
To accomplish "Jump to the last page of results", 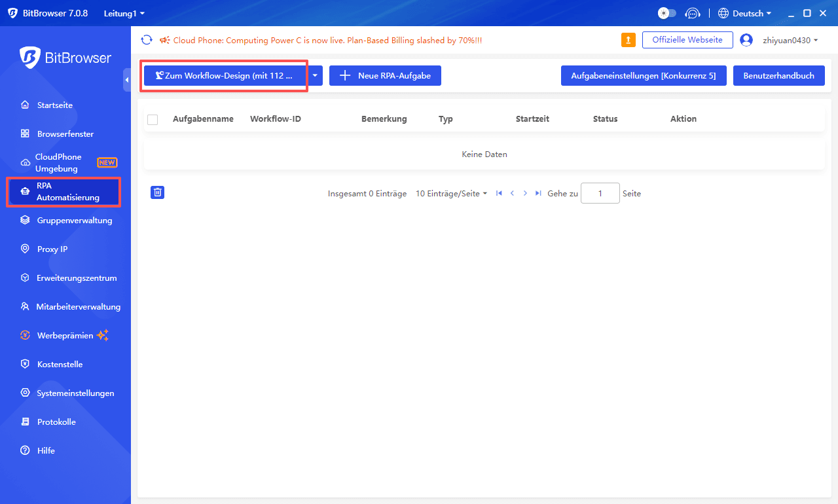I will coord(538,193).
